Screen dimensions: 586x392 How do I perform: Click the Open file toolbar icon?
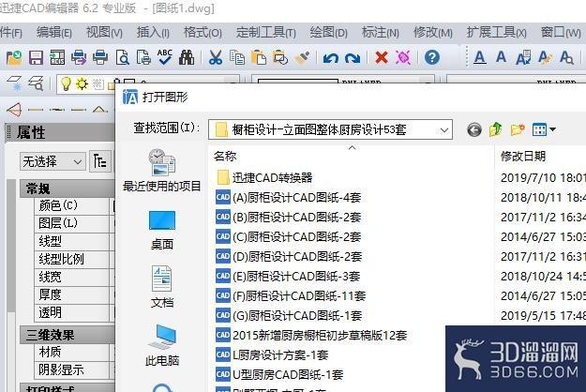14,57
